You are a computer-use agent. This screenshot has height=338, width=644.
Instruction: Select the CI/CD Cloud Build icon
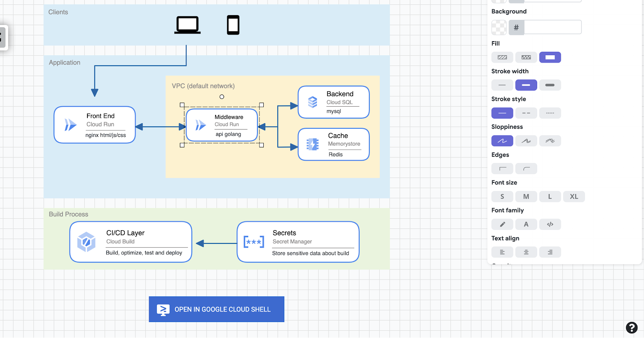[x=86, y=242]
